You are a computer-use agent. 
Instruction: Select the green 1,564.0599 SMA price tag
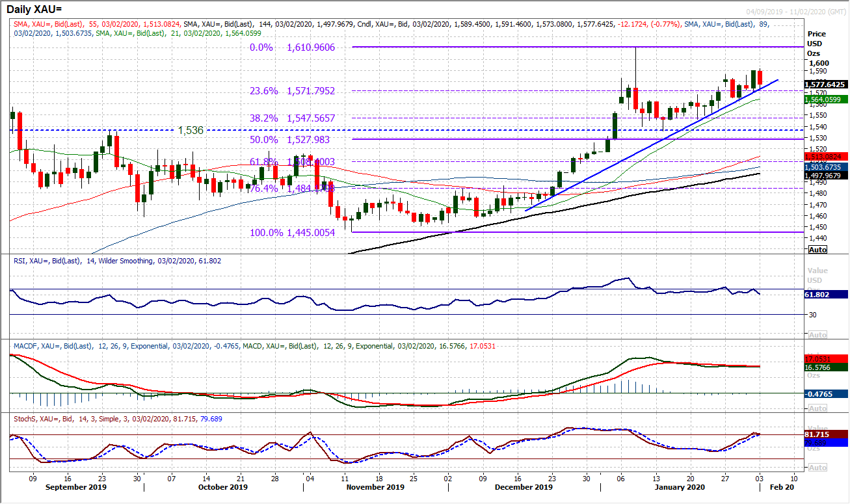click(825, 99)
